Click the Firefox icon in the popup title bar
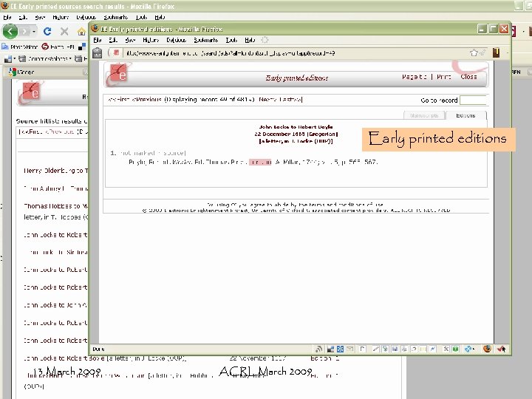 [95, 29]
